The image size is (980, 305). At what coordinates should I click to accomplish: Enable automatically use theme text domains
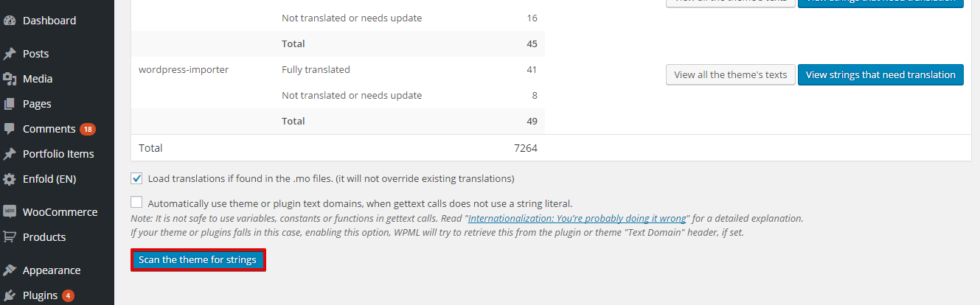coord(136,203)
